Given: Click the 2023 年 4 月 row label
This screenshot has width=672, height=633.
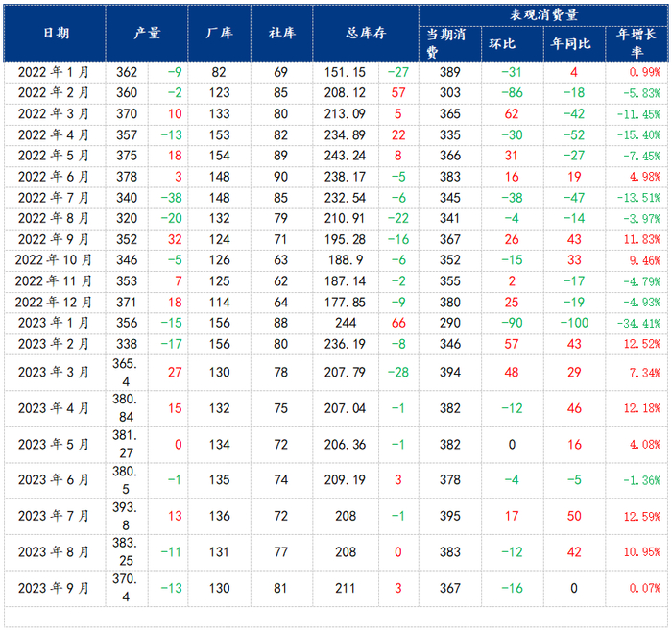Looking at the screenshot, I should click(54, 408).
